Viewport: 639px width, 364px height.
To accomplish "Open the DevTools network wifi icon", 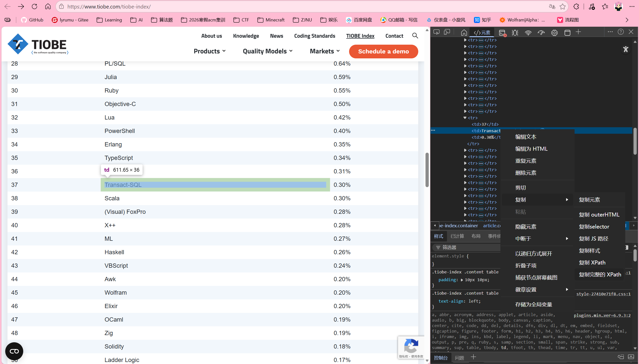I will (x=528, y=33).
